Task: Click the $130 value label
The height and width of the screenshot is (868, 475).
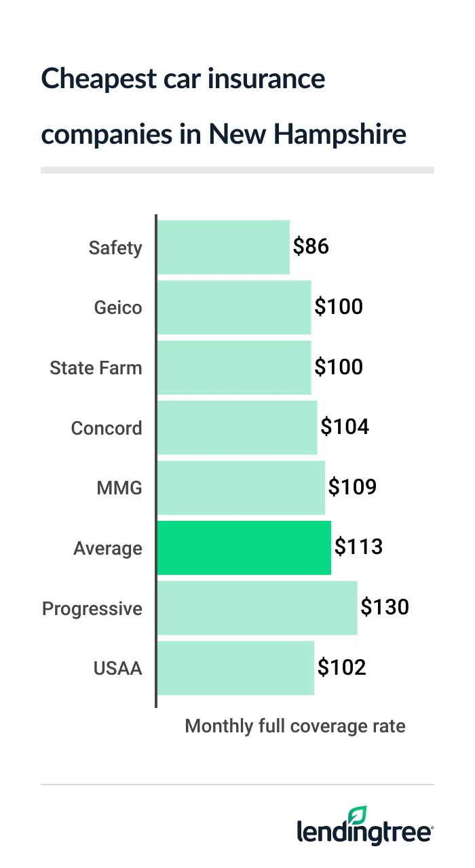Action: (385, 607)
